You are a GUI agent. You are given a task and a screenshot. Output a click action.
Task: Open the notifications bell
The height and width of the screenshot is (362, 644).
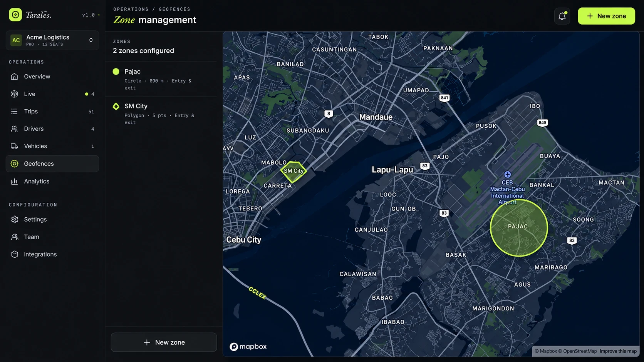[562, 16]
